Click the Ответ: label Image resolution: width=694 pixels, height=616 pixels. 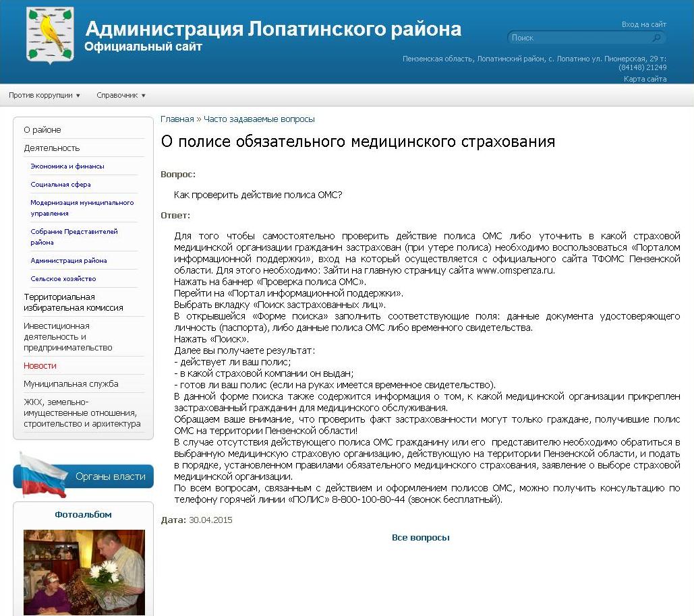tap(175, 216)
